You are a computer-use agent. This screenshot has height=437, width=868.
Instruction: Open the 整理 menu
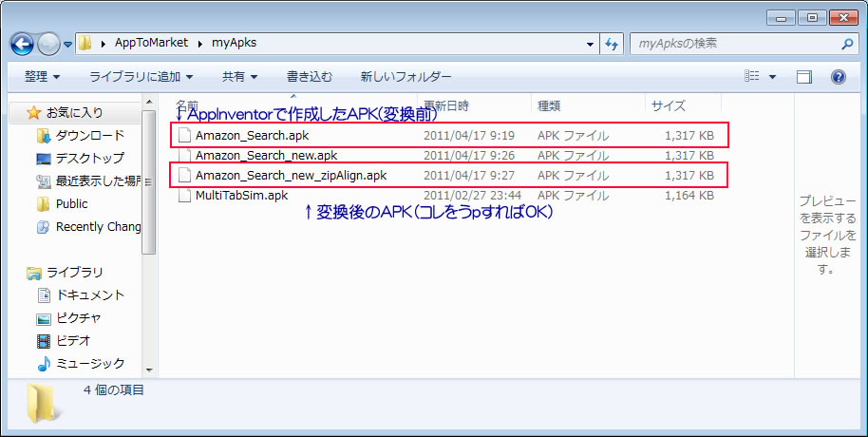[x=42, y=76]
